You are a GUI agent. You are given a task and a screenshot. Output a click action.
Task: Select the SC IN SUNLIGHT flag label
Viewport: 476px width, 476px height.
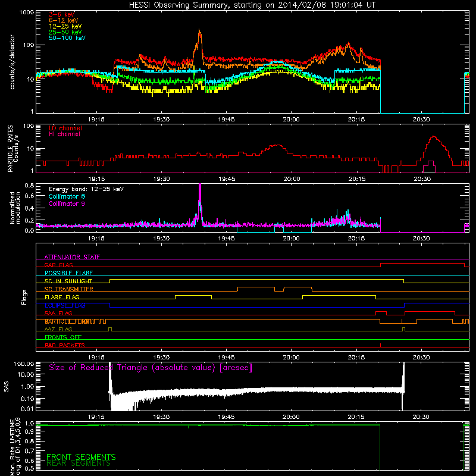pyautogui.click(x=68, y=281)
